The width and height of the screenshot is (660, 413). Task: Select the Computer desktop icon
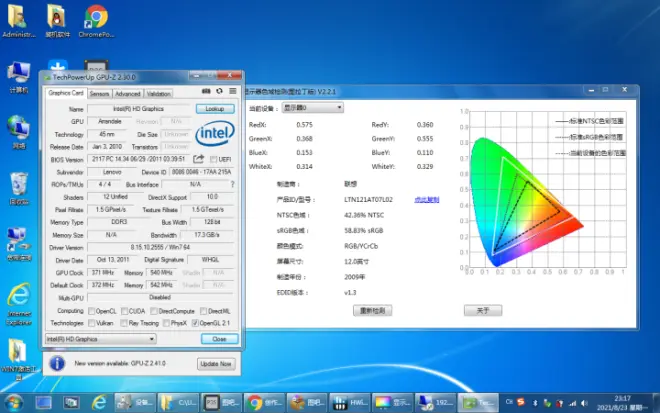click(x=19, y=77)
